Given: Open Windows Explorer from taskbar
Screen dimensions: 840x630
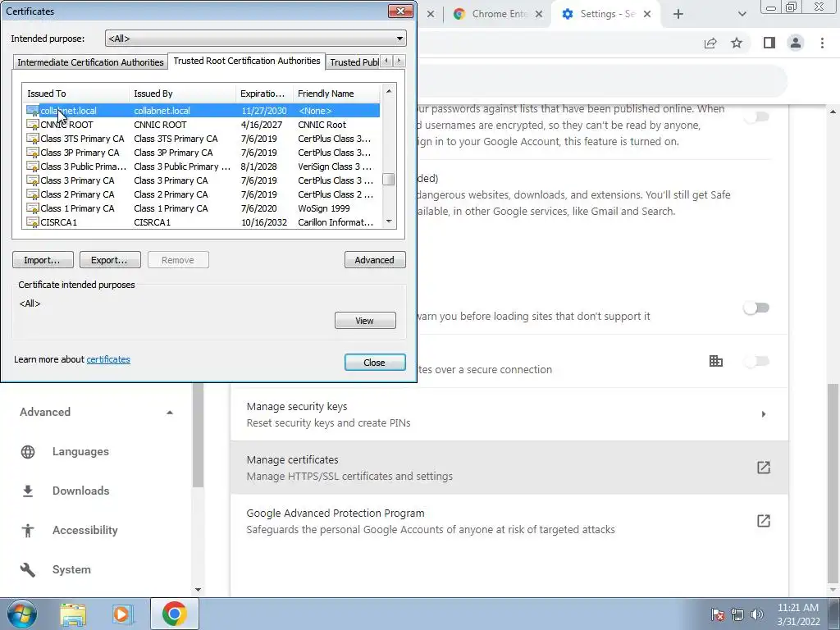Looking at the screenshot, I should pyautogui.click(x=73, y=614).
